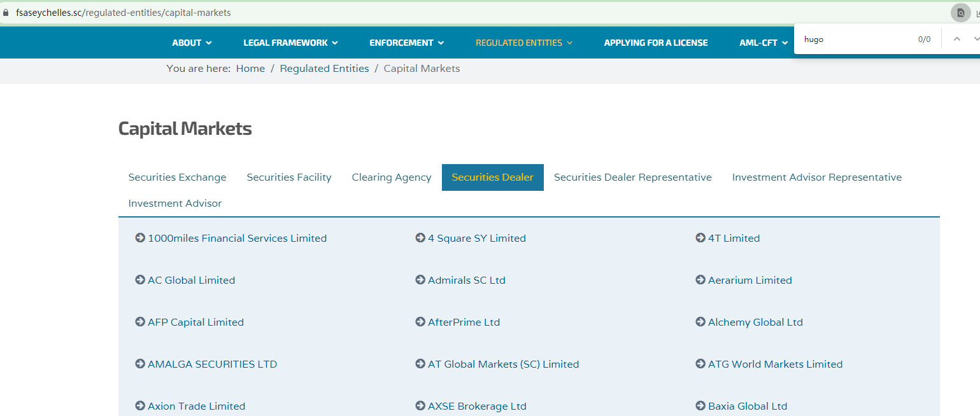Switch to the Securities Exchange tab
Image resolution: width=980 pixels, height=416 pixels.
click(x=177, y=177)
